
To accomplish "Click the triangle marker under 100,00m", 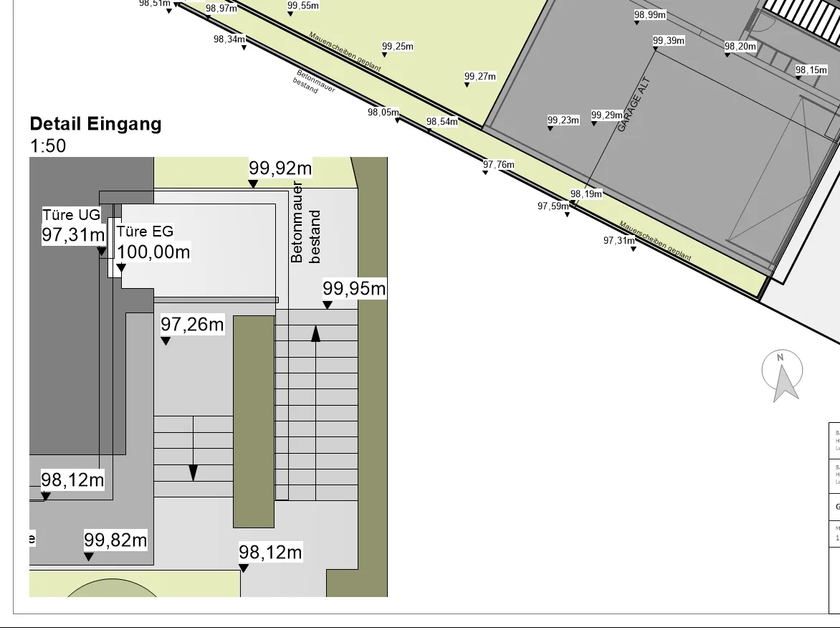I will 121,268.
